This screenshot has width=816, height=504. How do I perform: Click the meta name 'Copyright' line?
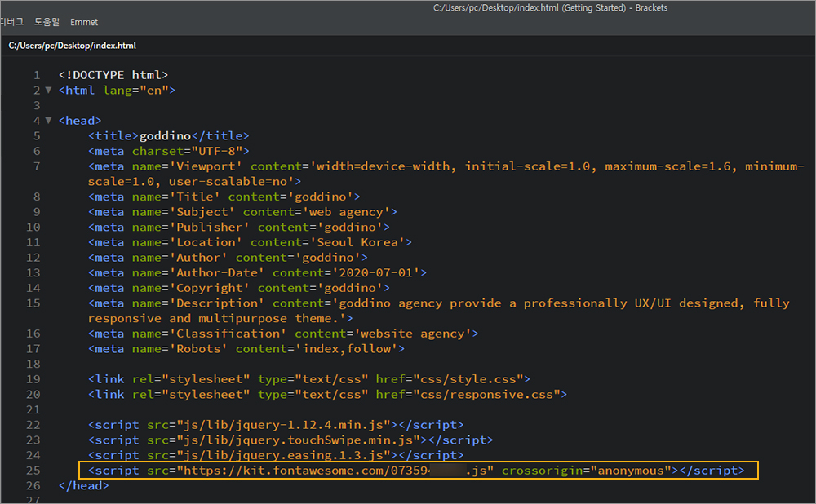[x=239, y=288]
